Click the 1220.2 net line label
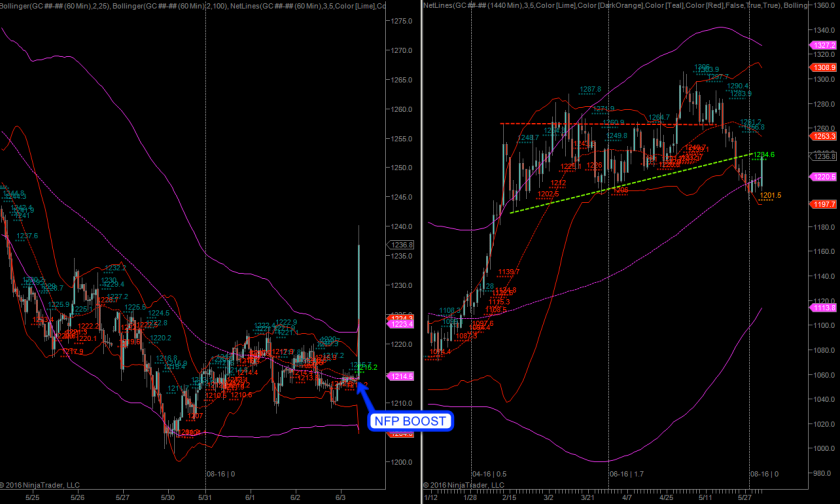This screenshot has width=840, height=504. [161, 338]
